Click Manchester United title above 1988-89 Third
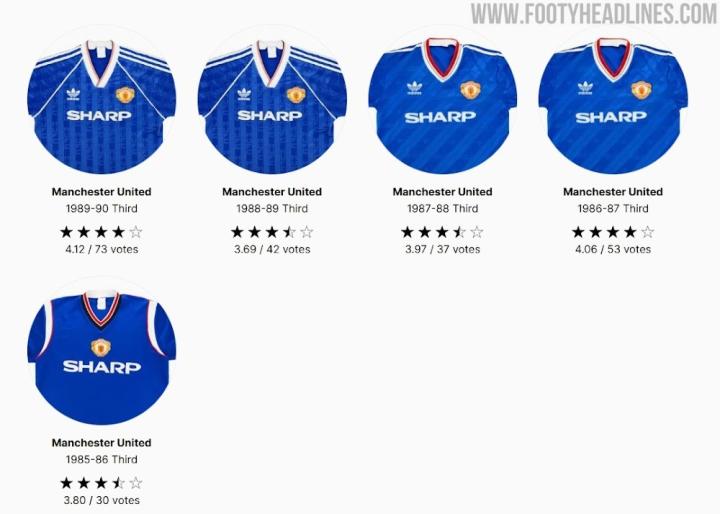Image resolution: width=720 pixels, height=514 pixels. click(x=272, y=192)
